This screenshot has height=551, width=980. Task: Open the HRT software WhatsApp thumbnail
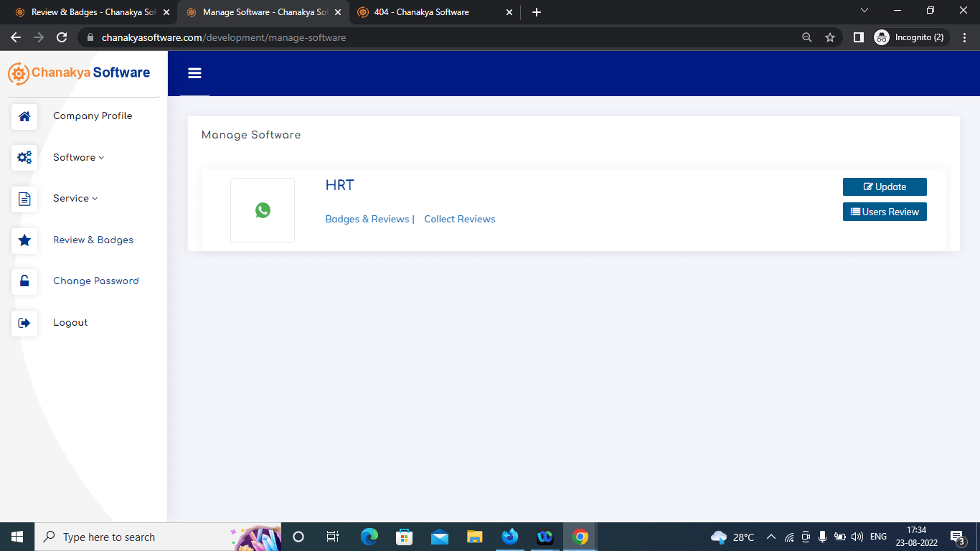[263, 210]
